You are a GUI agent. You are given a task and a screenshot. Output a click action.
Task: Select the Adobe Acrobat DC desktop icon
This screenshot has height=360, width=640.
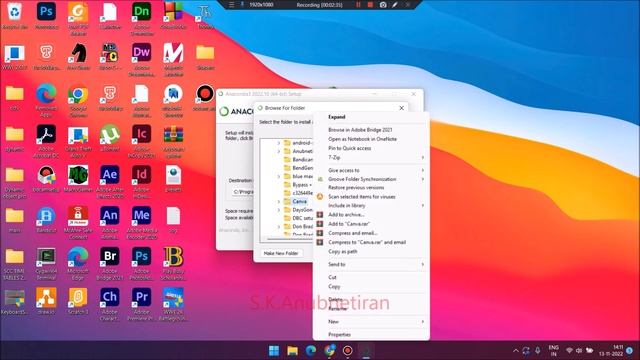coord(46,134)
